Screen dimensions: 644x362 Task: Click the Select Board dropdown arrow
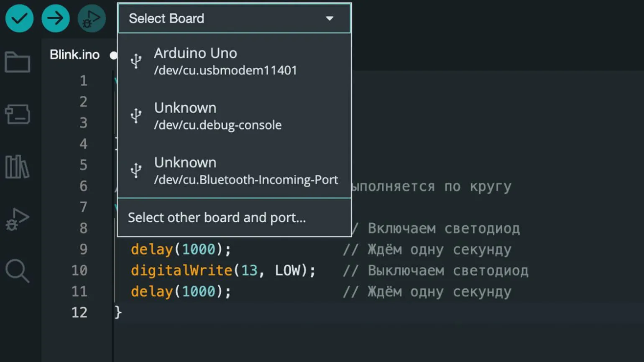[x=330, y=18]
